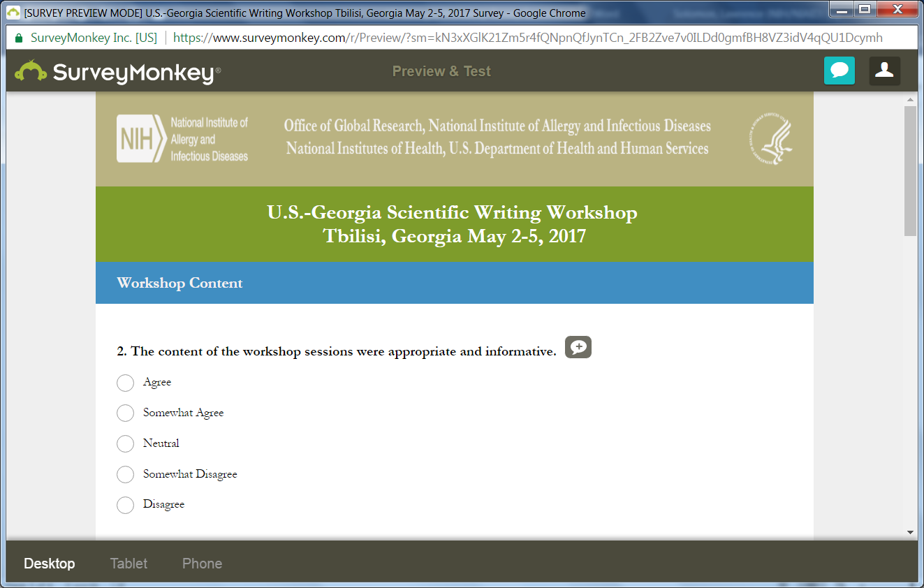Maximize the Chrome window
The height and width of the screenshot is (588, 924).
coord(865,8)
